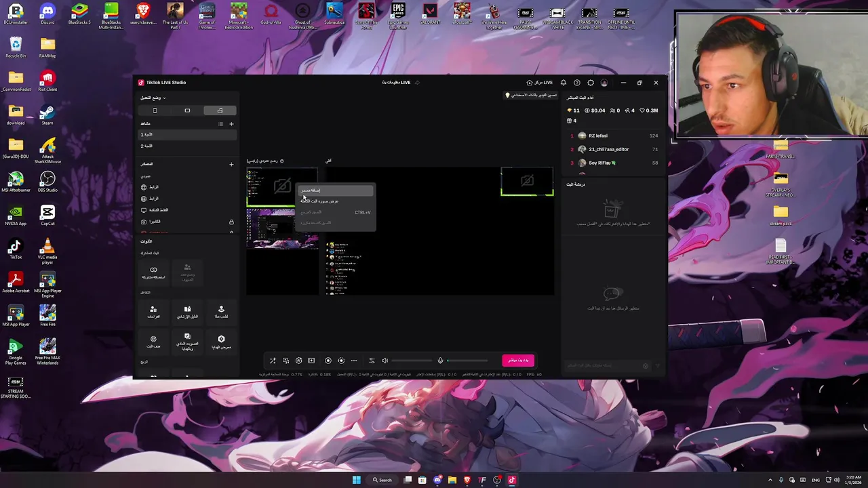Open TikTok LIVE Studio settings gear

coord(591,83)
